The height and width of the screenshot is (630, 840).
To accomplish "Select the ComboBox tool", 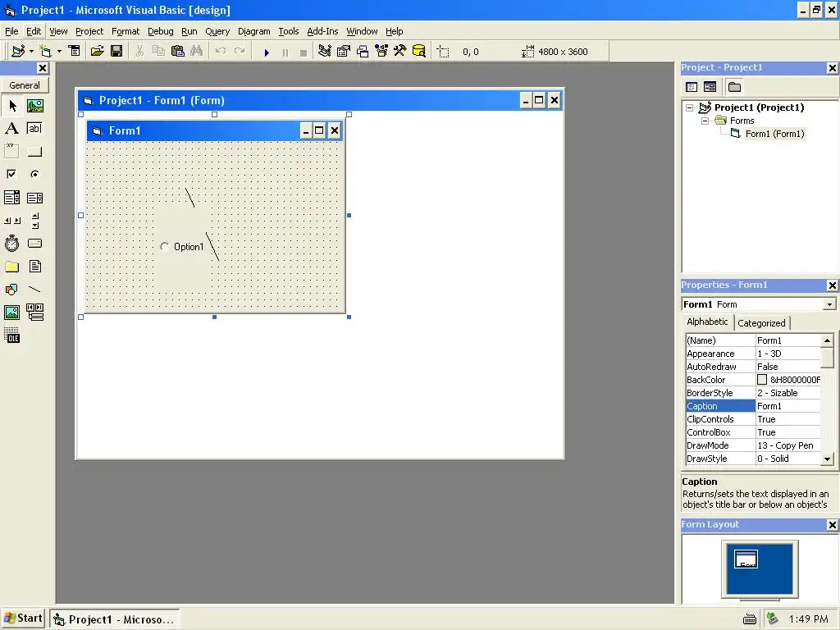I will pyautogui.click(x=11, y=198).
